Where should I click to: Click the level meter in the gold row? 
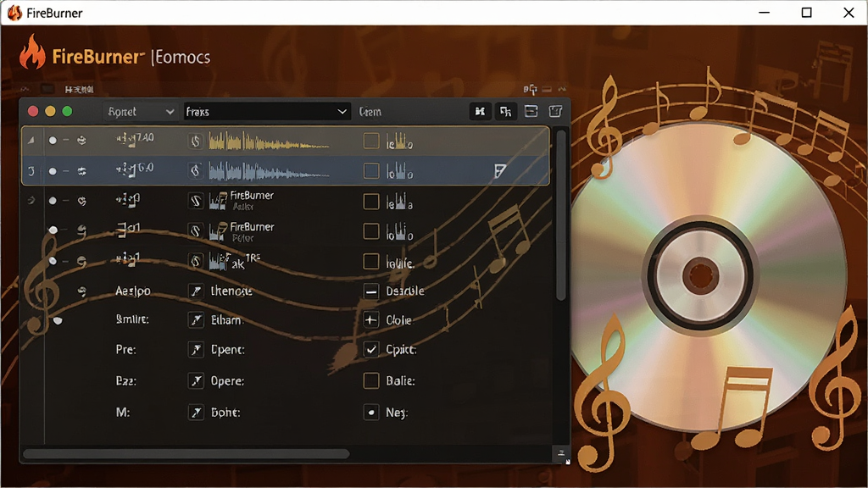pyautogui.click(x=399, y=141)
